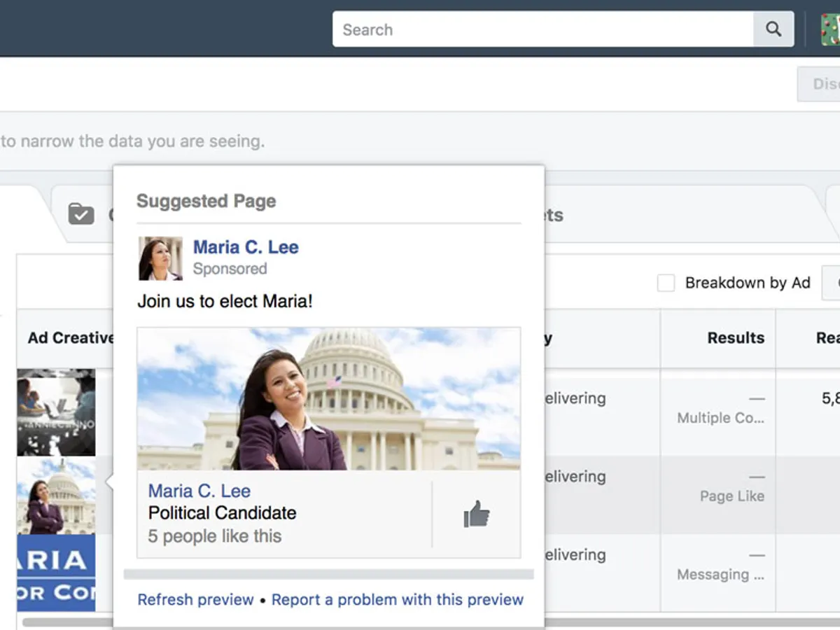This screenshot has width=840, height=630.
Task: Click Maria's profile picture beside Sponsored
Action: pos(160,258)
